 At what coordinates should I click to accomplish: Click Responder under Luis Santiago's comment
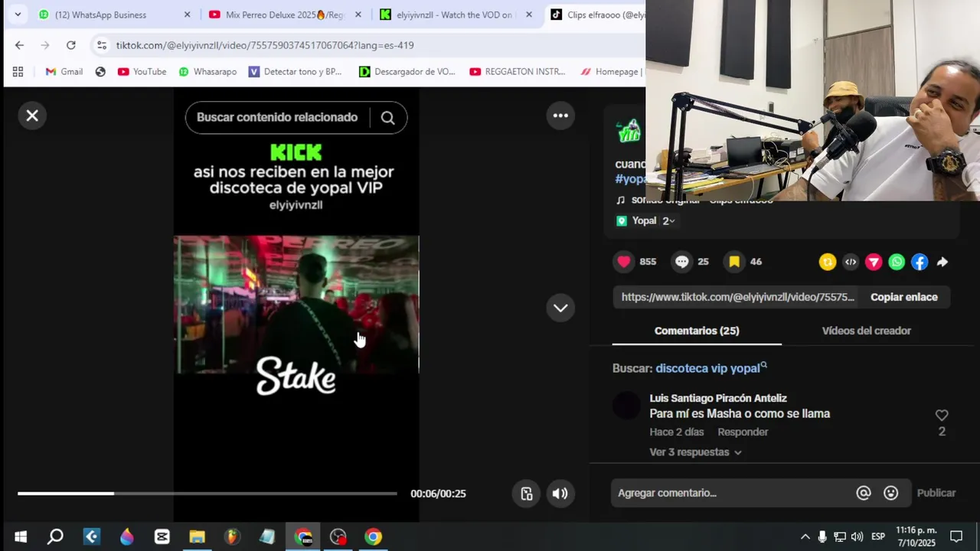pos(743,432)
